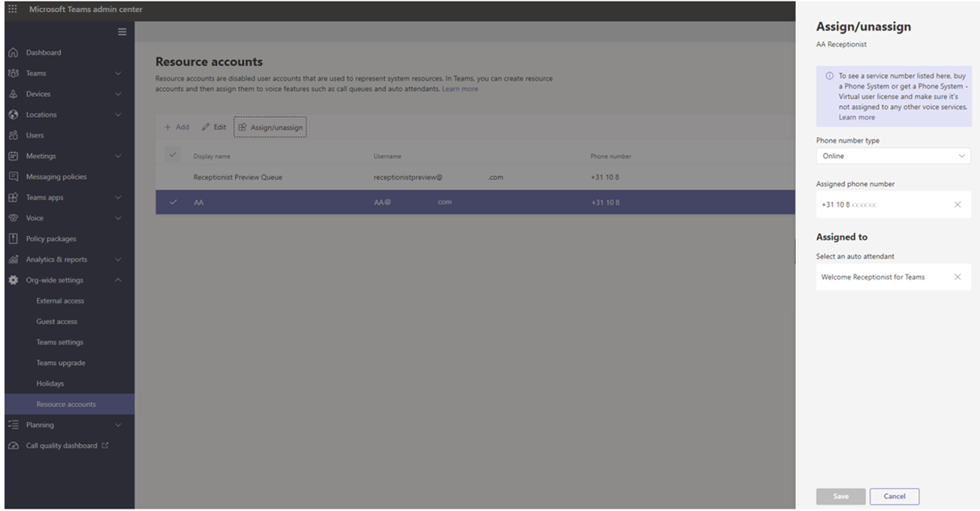Expand the Voice menu section

[118, 218]
